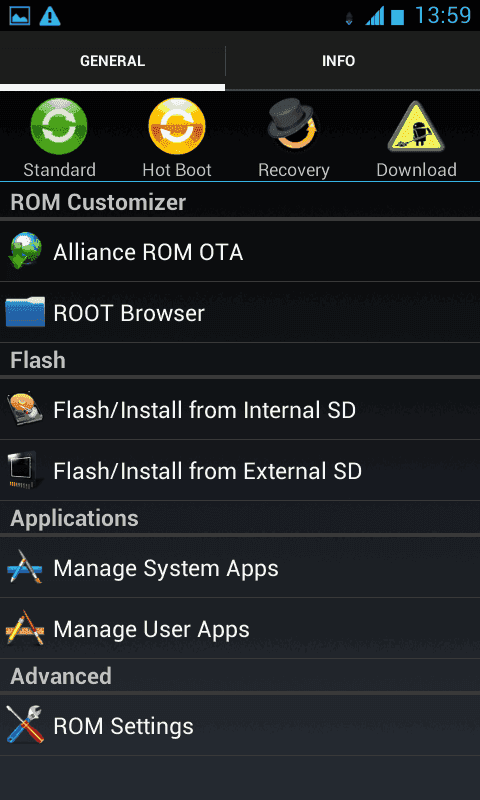Click the globe icon for Alliance ROM OTA
Screen dimensions: 480x800
[24, 251]
